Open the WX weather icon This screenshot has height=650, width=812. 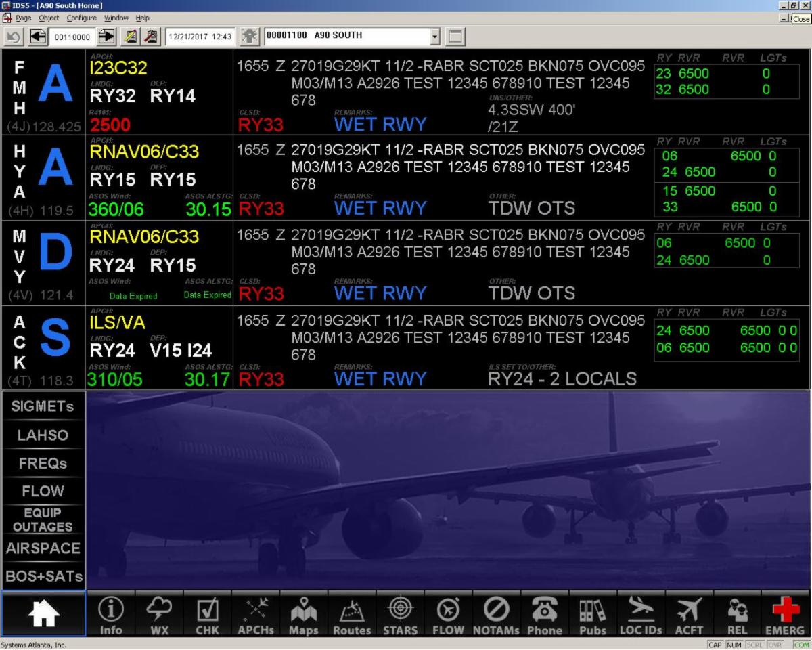click(159, 615)
